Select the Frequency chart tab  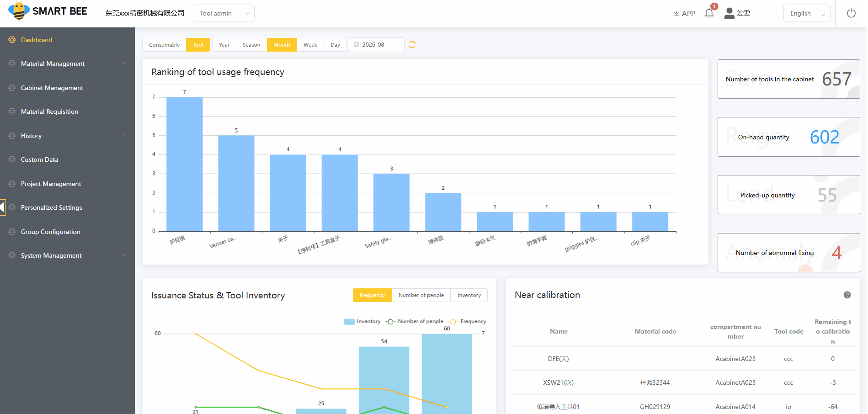(x=372, y=295)
